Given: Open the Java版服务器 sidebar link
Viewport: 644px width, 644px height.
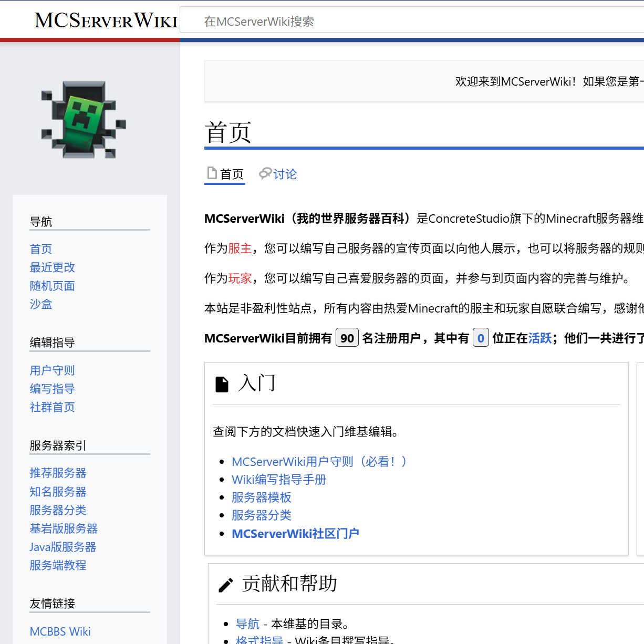Looking at the screenshot, I should (63, 547).
